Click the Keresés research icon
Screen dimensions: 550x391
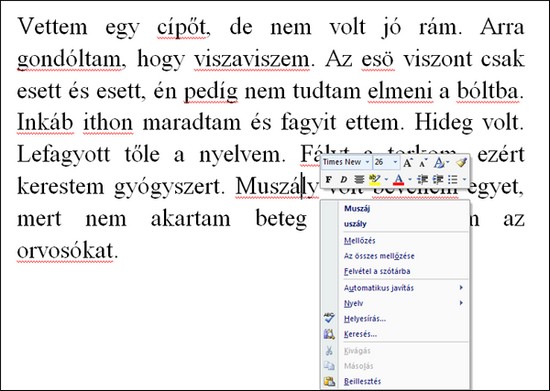pyautogui.click(x=329, y=334)
